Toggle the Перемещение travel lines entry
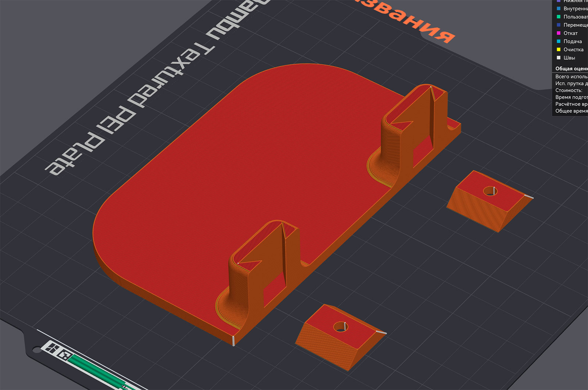This screenshot has height=390, width=588. point(572,25)
